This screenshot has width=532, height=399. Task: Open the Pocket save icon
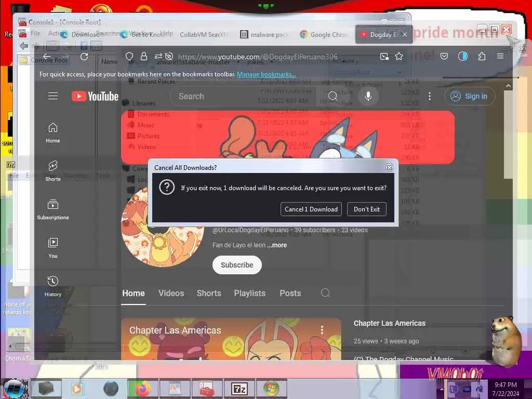444,56
